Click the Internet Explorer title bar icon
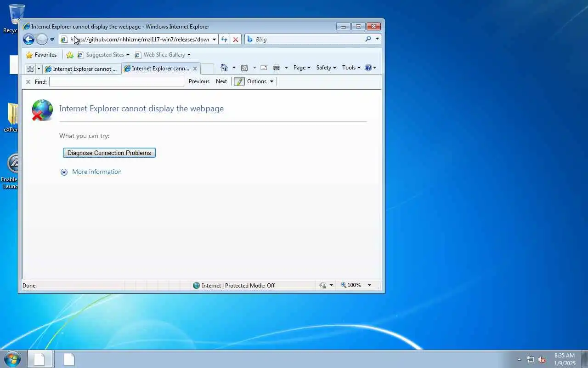The height and width of the screenshot is (368, 588). [27, 27]
